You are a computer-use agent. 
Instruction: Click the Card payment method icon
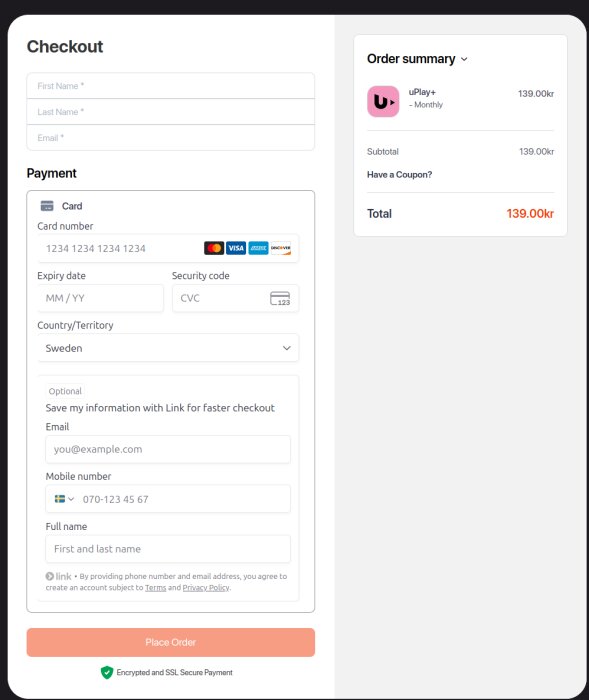coord(47,206)
